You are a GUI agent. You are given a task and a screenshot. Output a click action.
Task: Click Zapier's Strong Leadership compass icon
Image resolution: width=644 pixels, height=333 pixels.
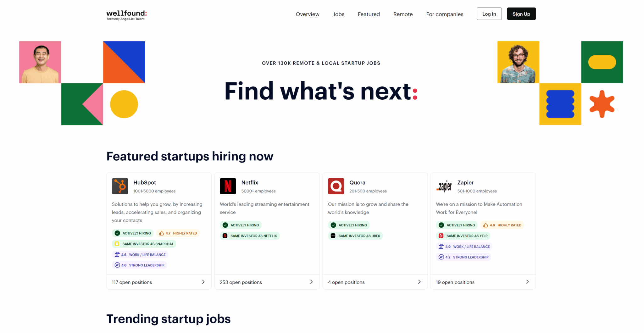click(x=441, y=257)
